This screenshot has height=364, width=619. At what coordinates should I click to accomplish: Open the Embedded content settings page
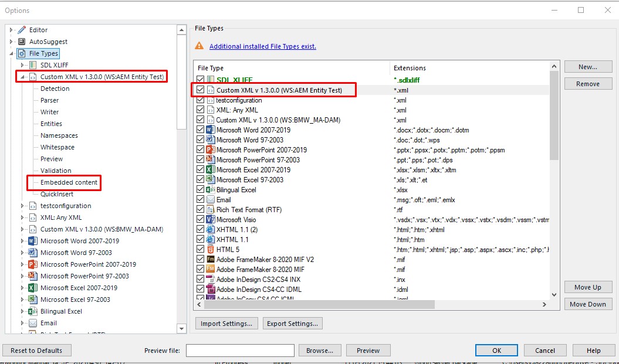pos(69,182)
